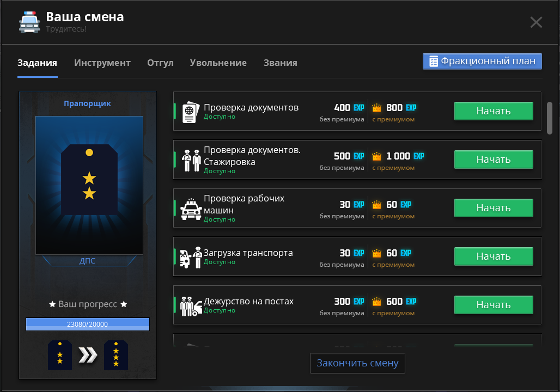This screenshot has width=560, height=392.
Task: Click the two officers icon for Стажировка
Action: point(191,160)
